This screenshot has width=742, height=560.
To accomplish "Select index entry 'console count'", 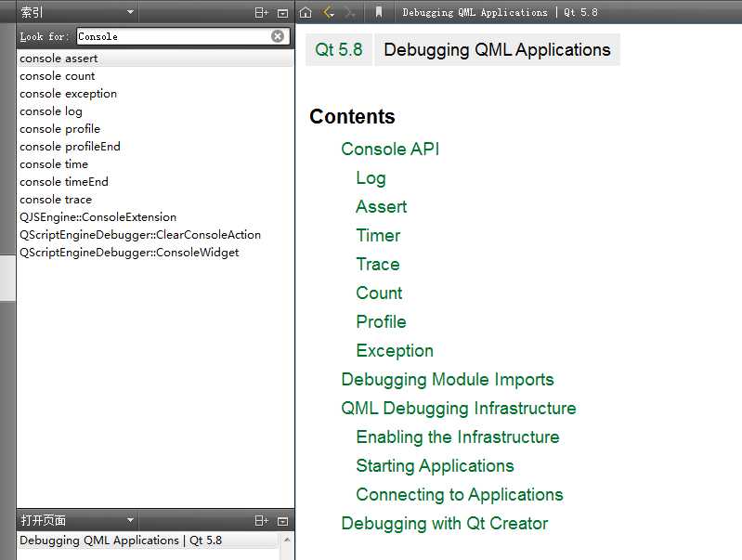I will (x=155, y=76).
